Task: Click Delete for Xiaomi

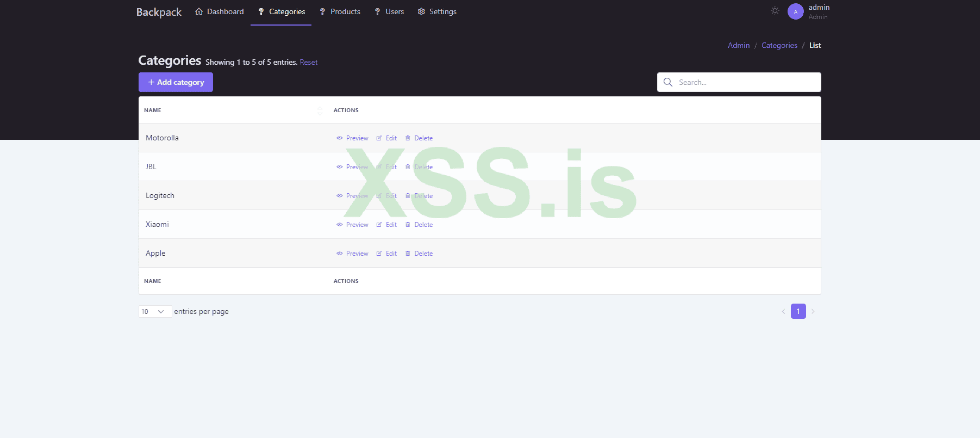Action: pyautogui.click(x=419, y=225)
